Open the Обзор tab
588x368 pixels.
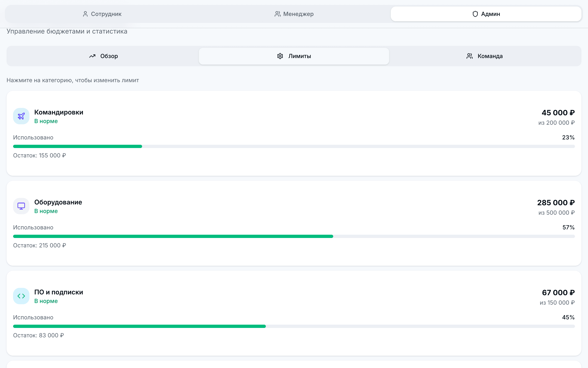pos(103,56)
